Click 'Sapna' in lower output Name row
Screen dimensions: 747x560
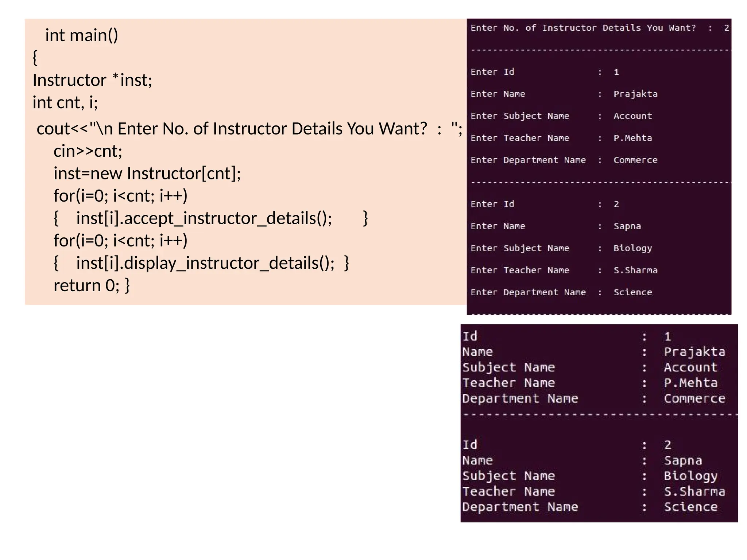(x=683, y=461)
